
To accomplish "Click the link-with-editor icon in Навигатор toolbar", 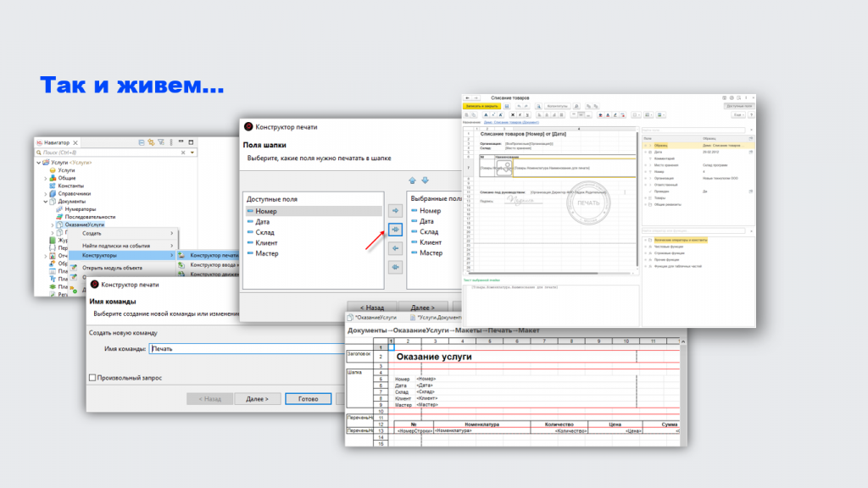I will [x=151, y=142].
